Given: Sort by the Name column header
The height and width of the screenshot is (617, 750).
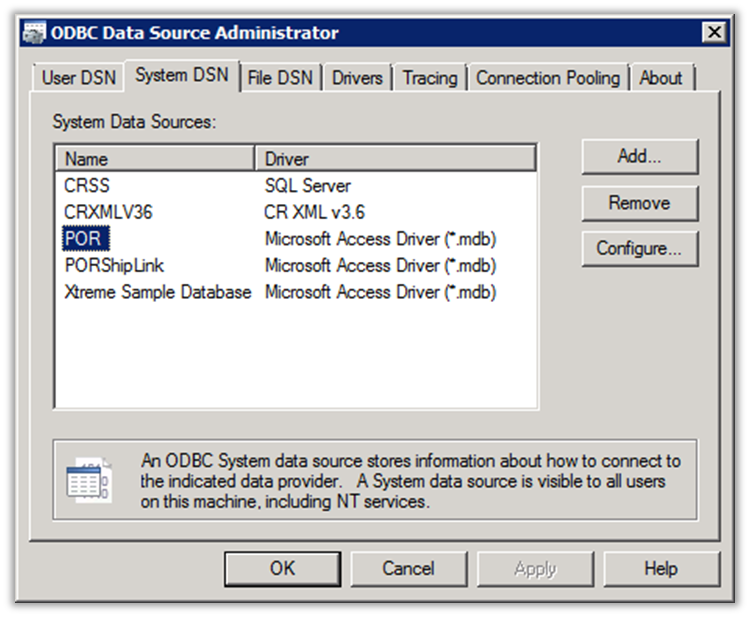Looking at the screenshot, I should pos(156,159).
